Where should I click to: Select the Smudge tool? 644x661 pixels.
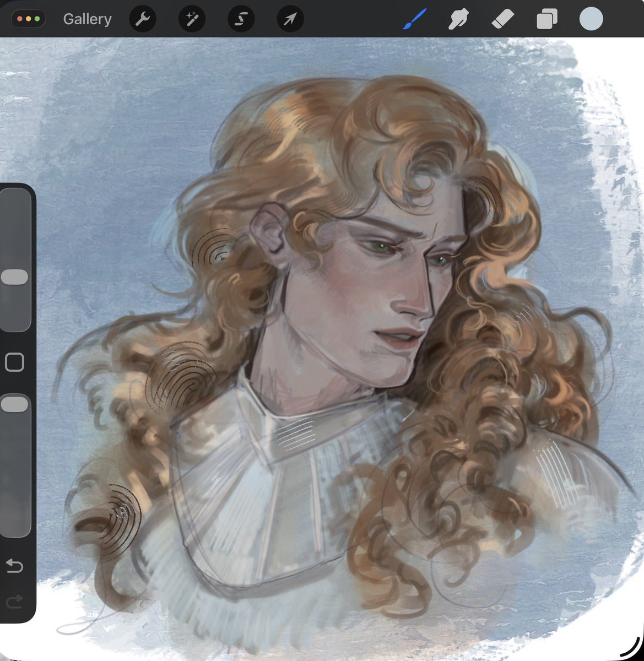(x=457, y=19)
